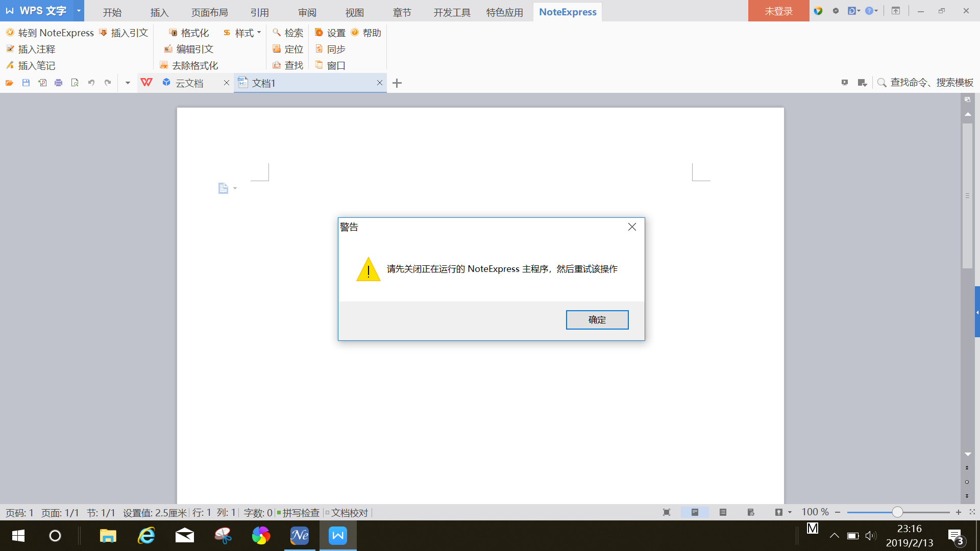Image resolution: width=980 pixels, height=551 pixels.
Task: Switch to fullscreen view icon in status bar
Action: (667, 512)
